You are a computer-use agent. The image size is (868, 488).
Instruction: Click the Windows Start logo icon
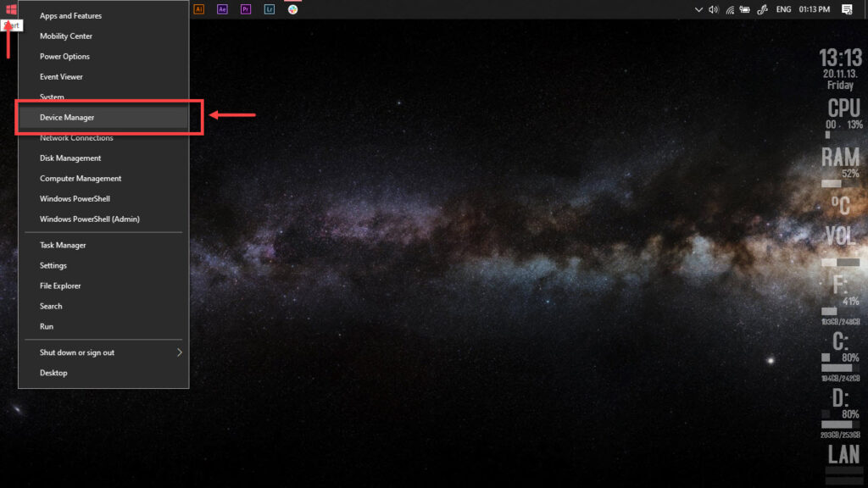coord(11,8)
